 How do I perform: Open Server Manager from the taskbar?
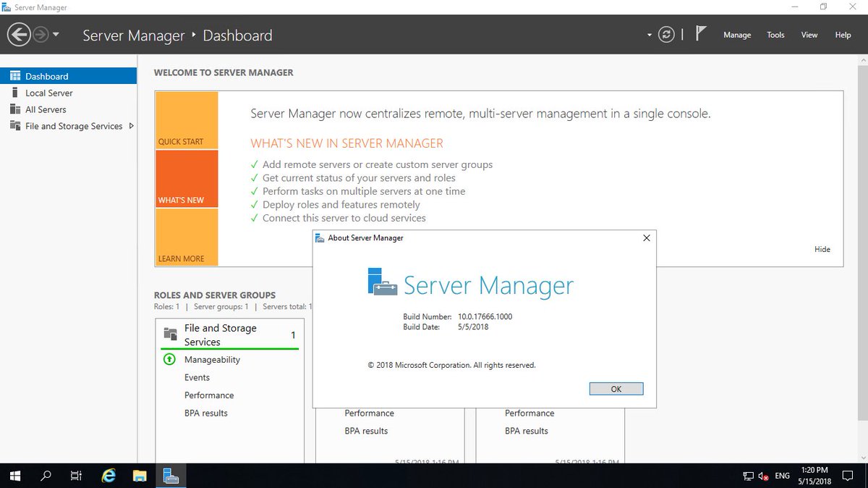(x=171, y=476)
